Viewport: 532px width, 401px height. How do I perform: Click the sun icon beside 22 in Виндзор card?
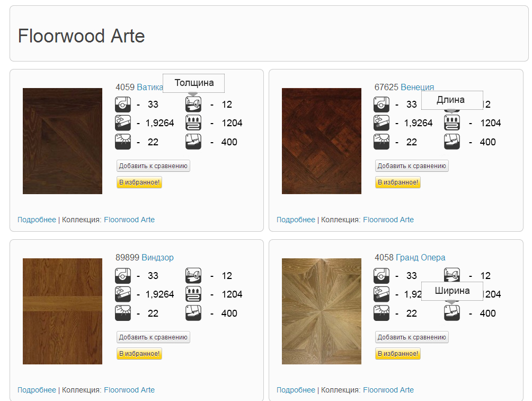click(x=123, y=313)
